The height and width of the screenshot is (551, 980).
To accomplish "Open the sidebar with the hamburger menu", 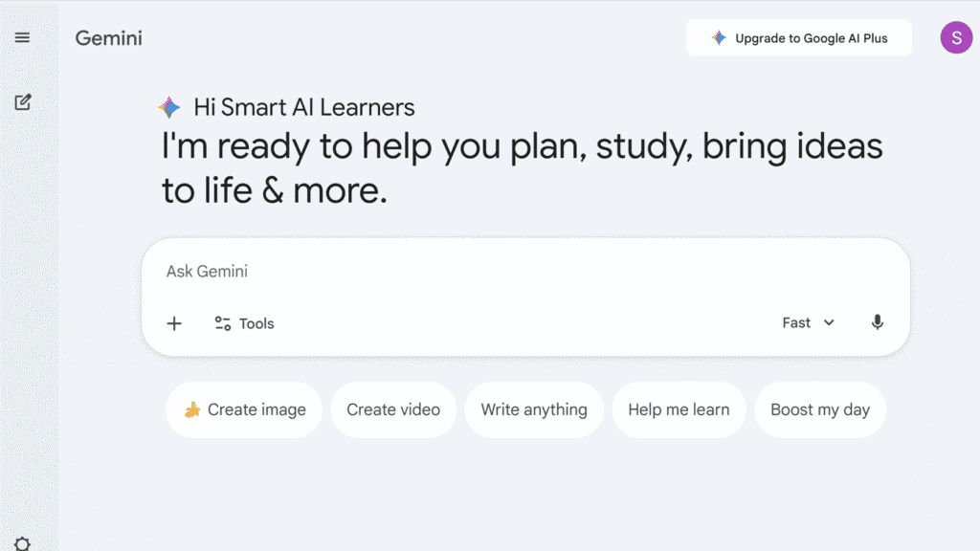I will (22, 37).
